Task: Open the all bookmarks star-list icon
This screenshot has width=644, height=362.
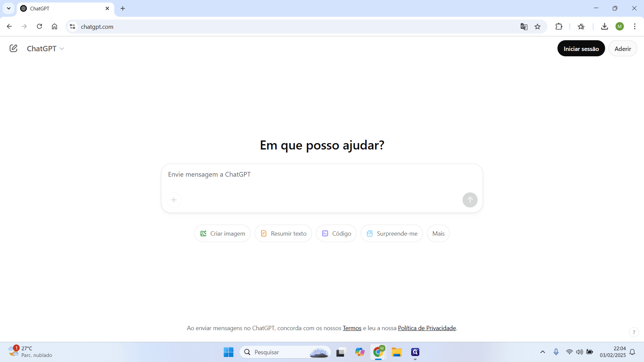Action: (581, 26)
